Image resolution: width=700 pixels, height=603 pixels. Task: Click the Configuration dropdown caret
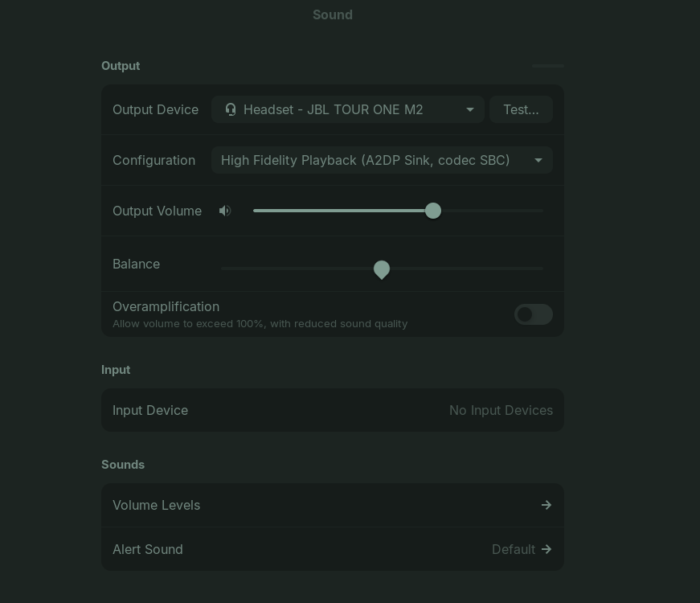538,160
